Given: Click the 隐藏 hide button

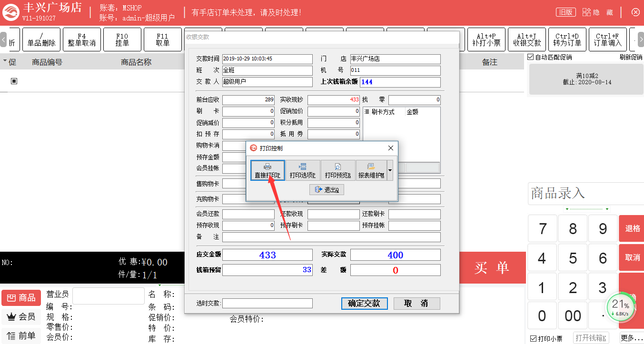Looking at the screenshot, I should [x=598, y=12].
